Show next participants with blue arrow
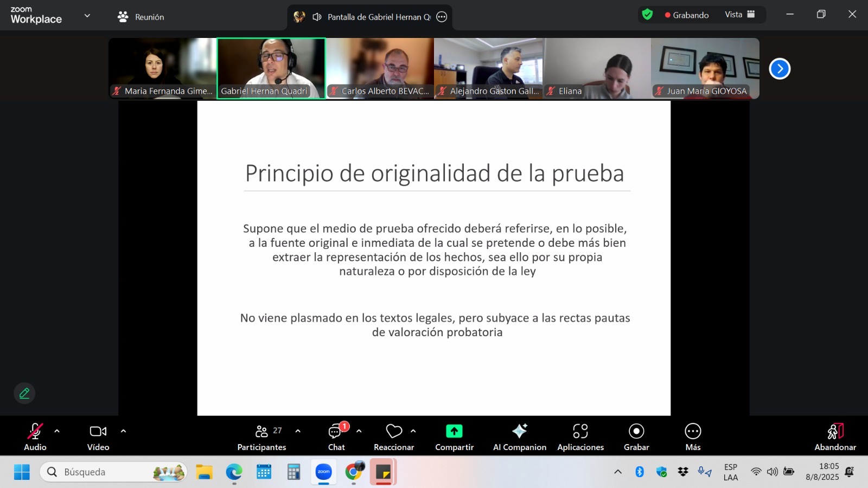 (x=780, y=69)
